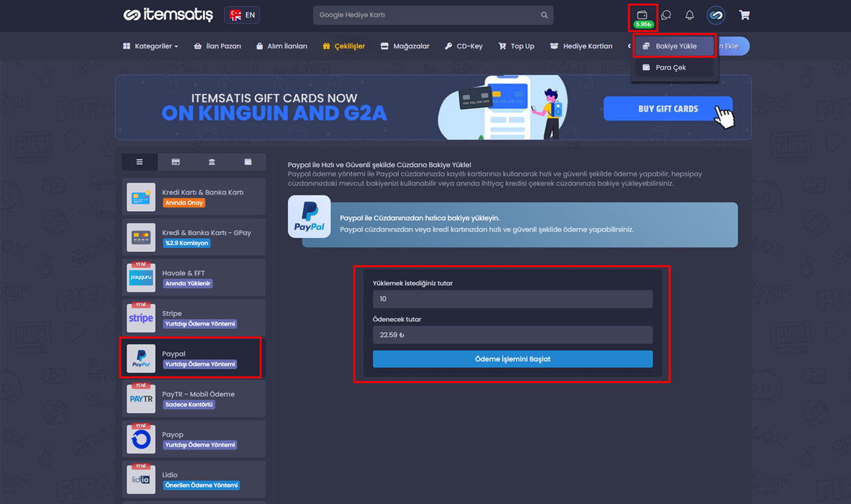Filter payment methods by card tab

pos(176,162)
